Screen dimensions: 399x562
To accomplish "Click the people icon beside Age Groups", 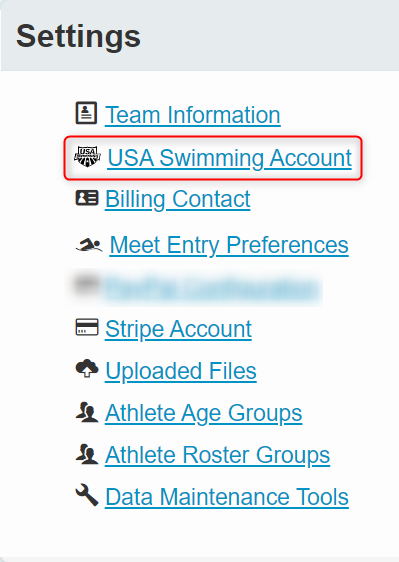I will (x=87, y=412).
